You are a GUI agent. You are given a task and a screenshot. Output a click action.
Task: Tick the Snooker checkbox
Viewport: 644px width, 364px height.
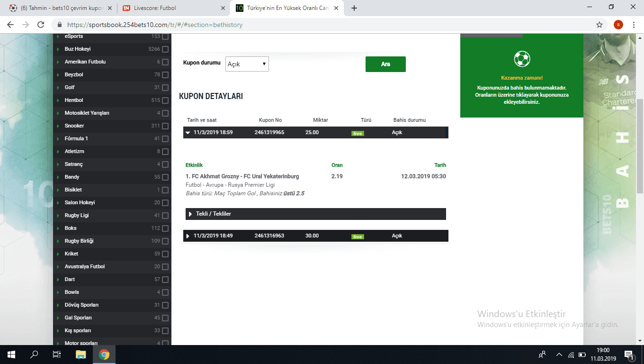point(165,126)
